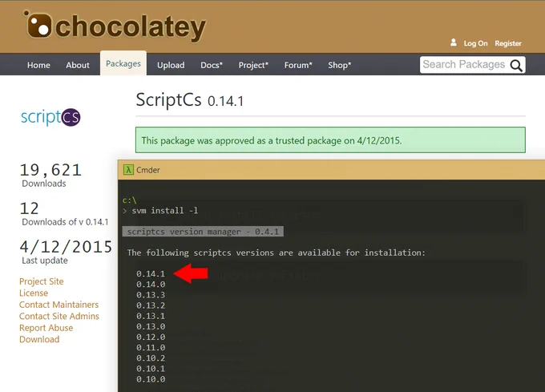Click the 'c:\' prompt path in terminal
545x392 pixels.
(x=129, y=200)
